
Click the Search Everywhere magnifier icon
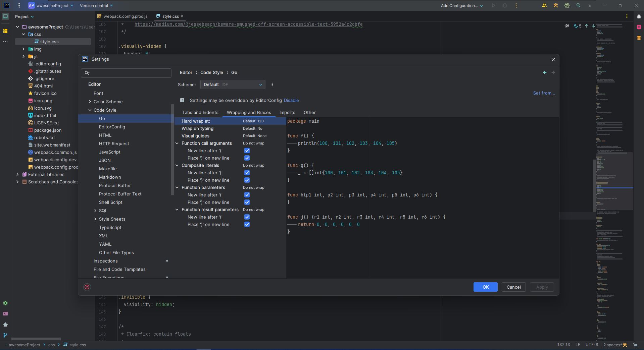pyautogui.click(x=578, y=5)
